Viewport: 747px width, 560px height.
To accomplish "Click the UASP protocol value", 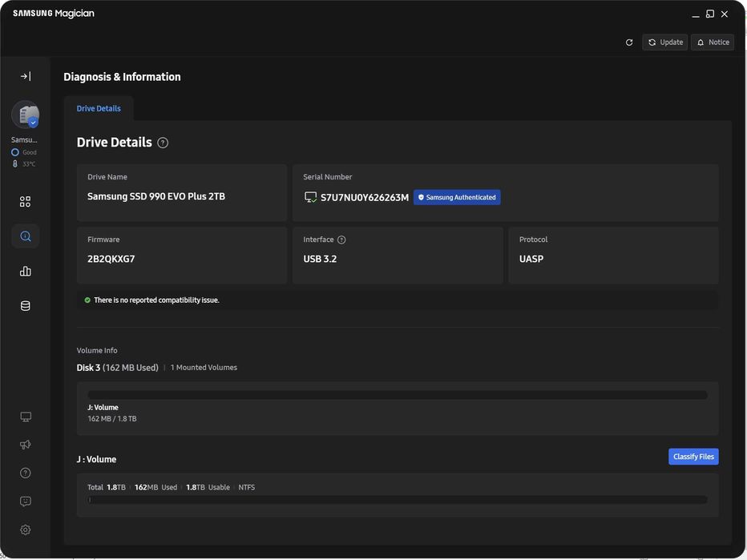I will pyautogui.click(x=531, y=259).
